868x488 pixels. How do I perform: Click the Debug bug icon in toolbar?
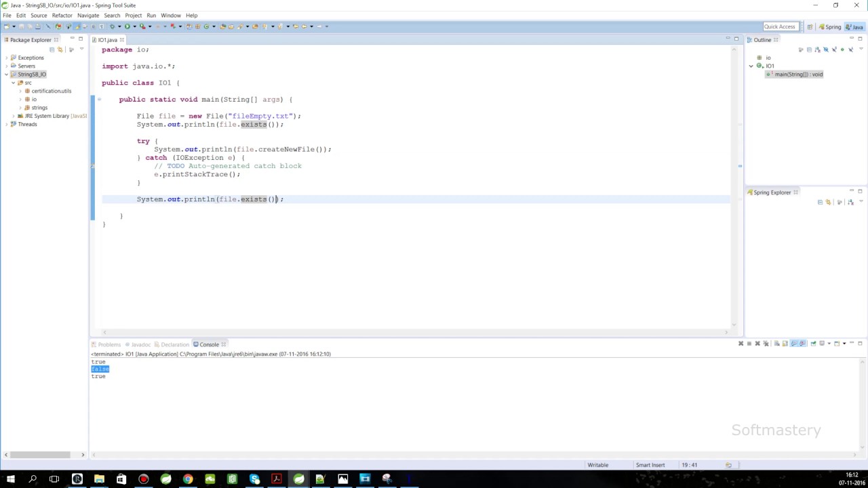pos(113,26)
